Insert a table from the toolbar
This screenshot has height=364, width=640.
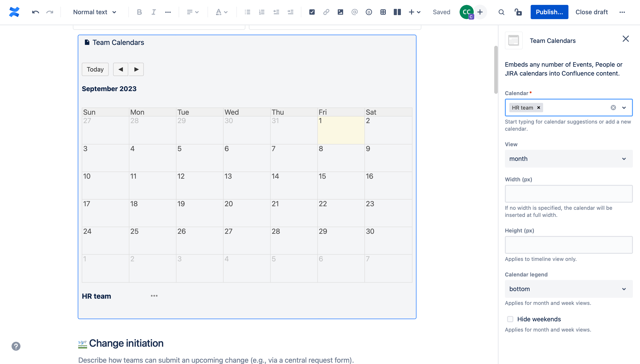click(383, 12)
